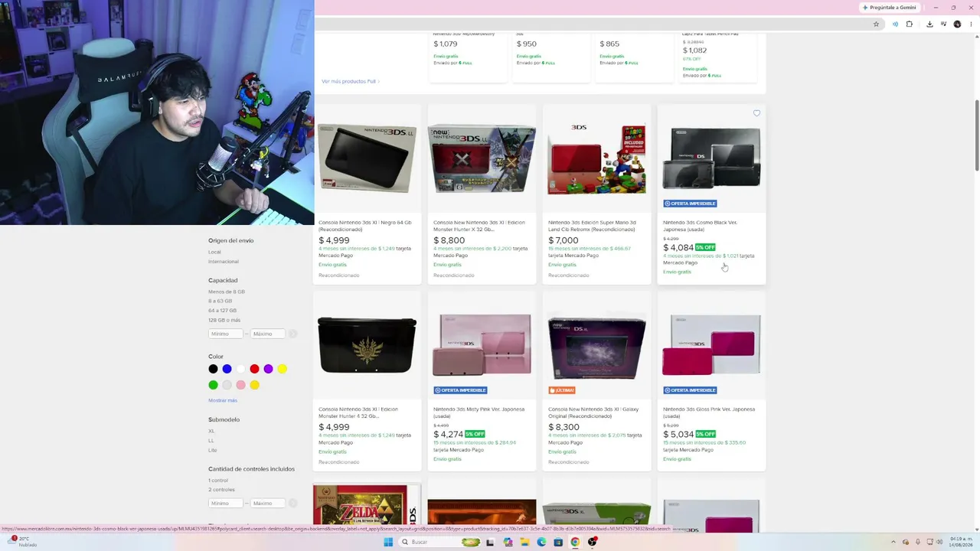This screenshot has width=980, height=551.
Task: Open the Chrome extensions puzzle icon
Action: [x=910, y=24]
